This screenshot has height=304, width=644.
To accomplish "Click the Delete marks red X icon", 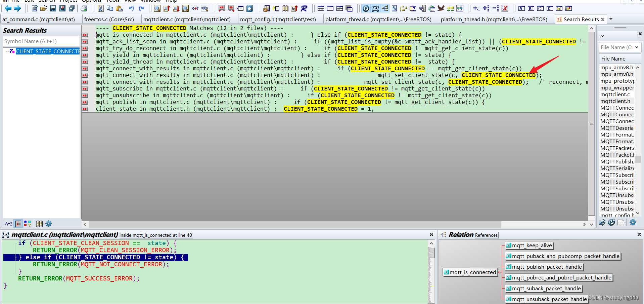I will click(505, 8).
